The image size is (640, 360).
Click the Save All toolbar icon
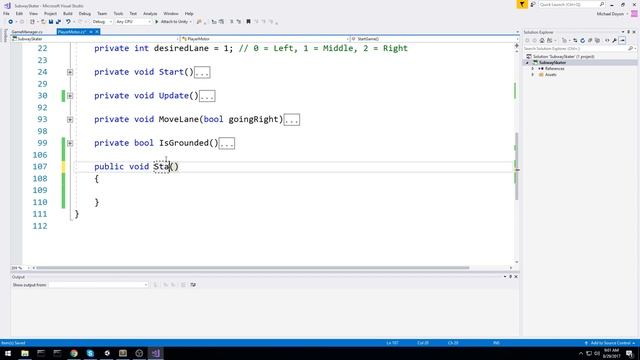click(58, 22)
